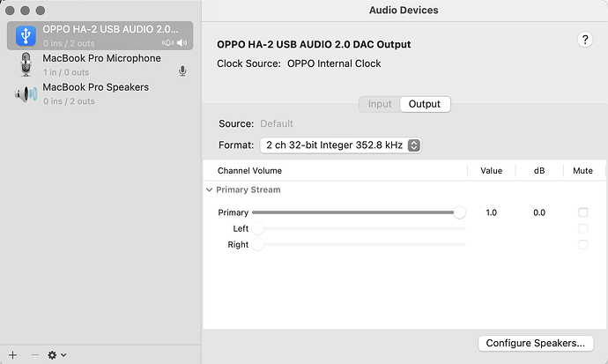Screen dimensions: 608x364
Task: Open help with the question mark button
Action: pyautogui.click(x=585, y=40)
